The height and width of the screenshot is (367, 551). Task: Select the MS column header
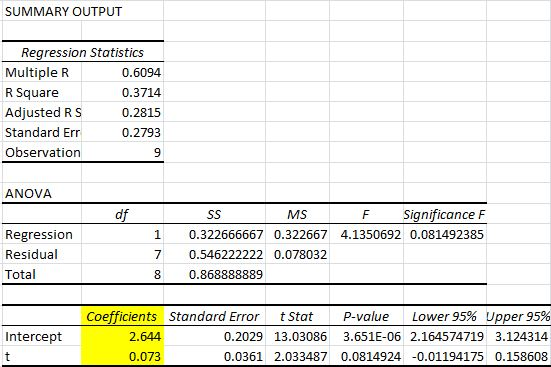pos(297,214)
